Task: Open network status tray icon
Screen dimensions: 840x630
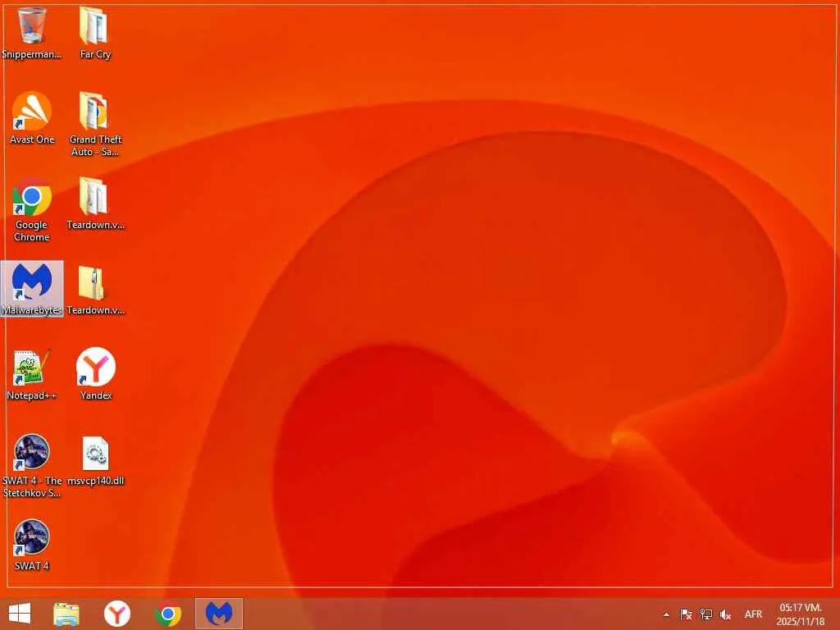Action: (x=706, y=614)
